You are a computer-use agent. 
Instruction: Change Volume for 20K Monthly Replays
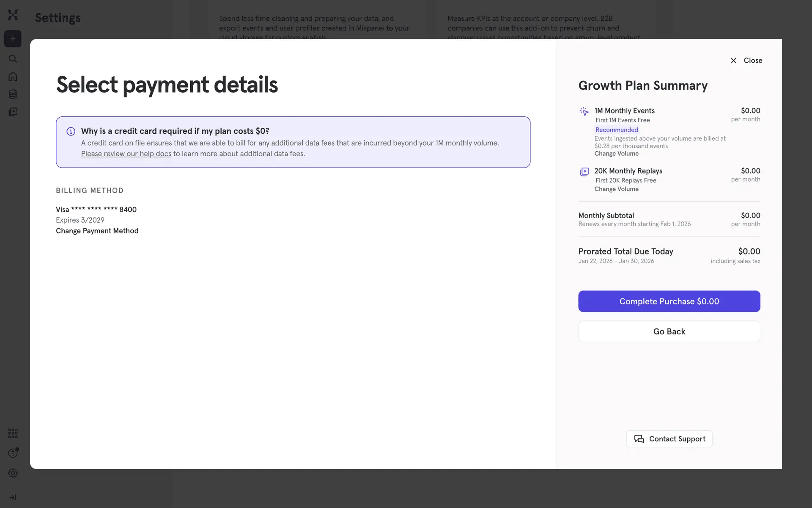point(616,189)
